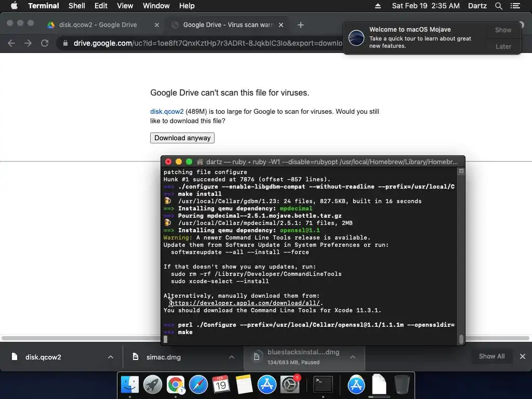Reload the Chrome page
Screen dimensions: 532x399
click(45, 43)
